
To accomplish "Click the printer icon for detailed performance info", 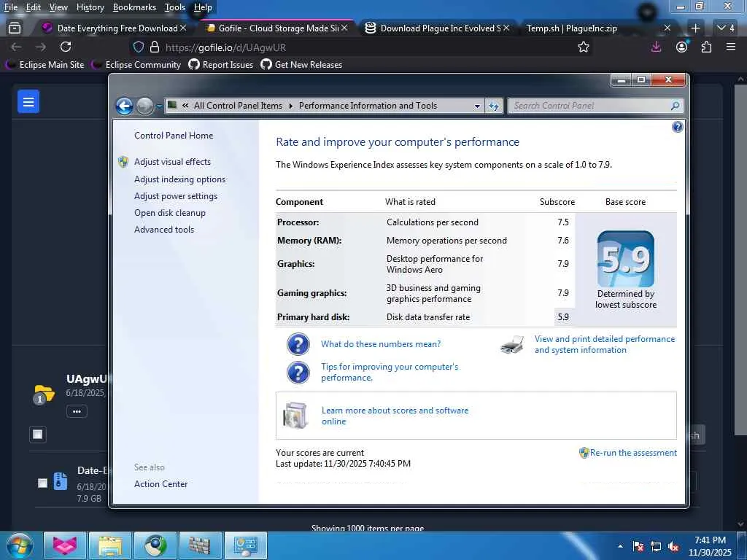I will coord(512,345).
